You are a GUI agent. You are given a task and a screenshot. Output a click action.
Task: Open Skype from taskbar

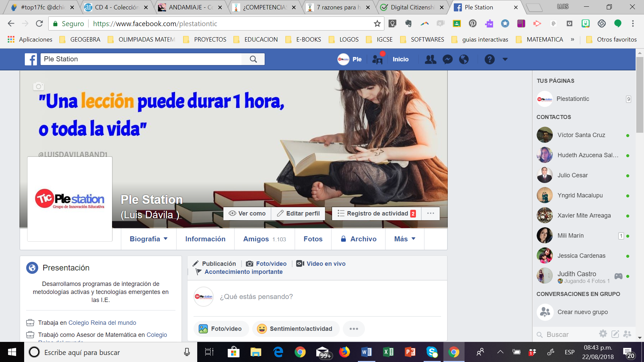(432, 352)
